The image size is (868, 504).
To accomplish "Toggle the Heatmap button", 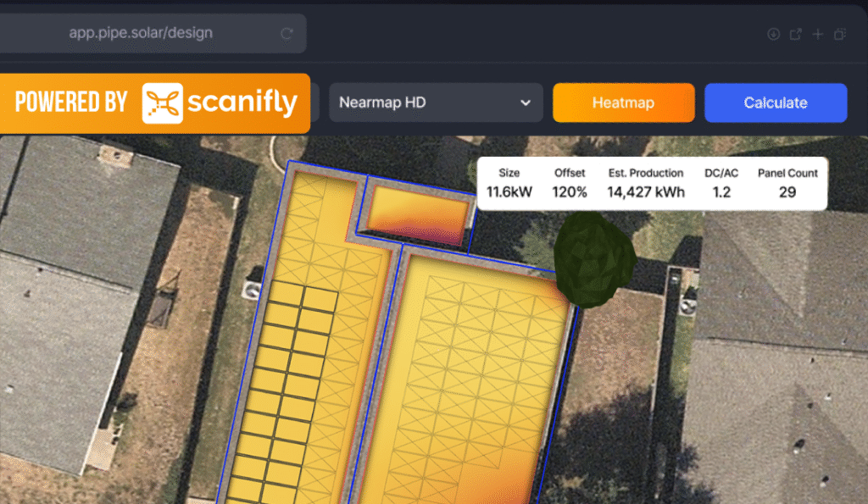I will click(623, 102).
